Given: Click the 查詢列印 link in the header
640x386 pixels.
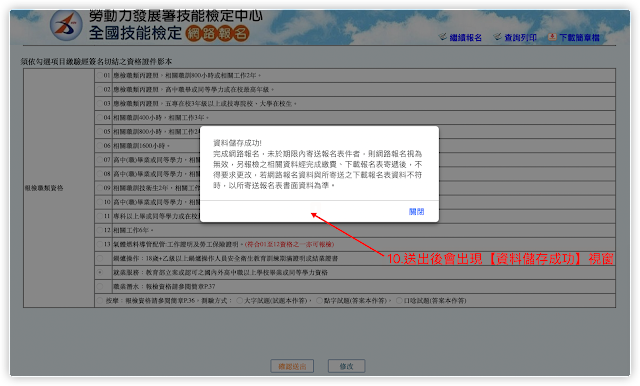Looking at the screenshot, I should [520, 38].
